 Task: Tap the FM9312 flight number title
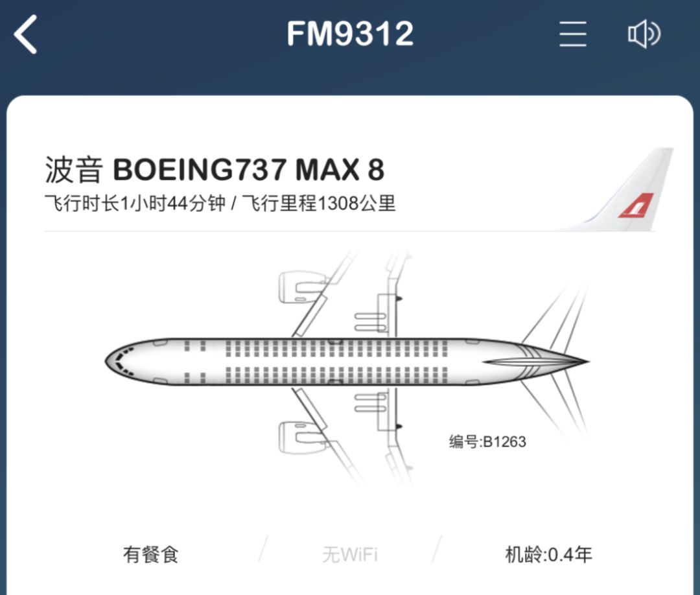click(x=350, y=34)
